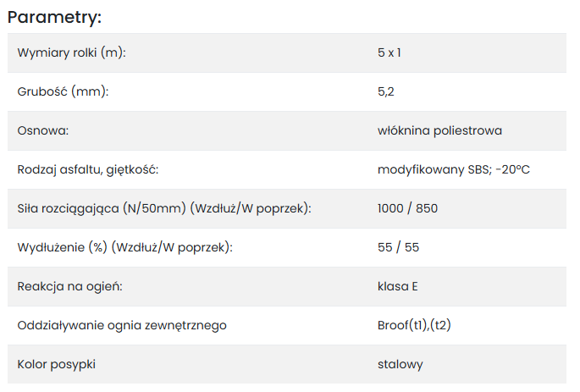Select Rodzaj asfaltu, giętkość label
580x392 pixels.
pyautogui.click(x=88, y=170)
